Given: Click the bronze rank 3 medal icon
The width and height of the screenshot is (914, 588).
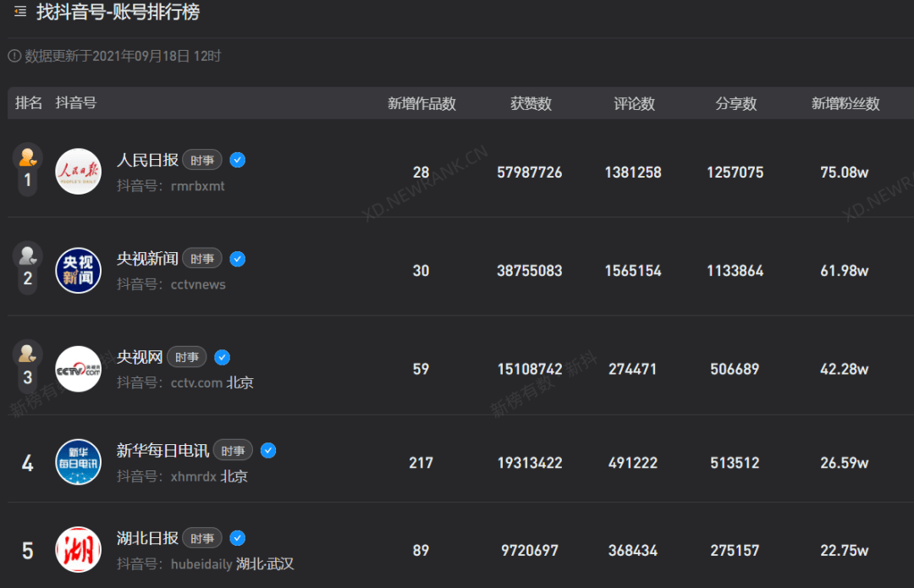Looking at the screenshot, I should coord(27,353).
